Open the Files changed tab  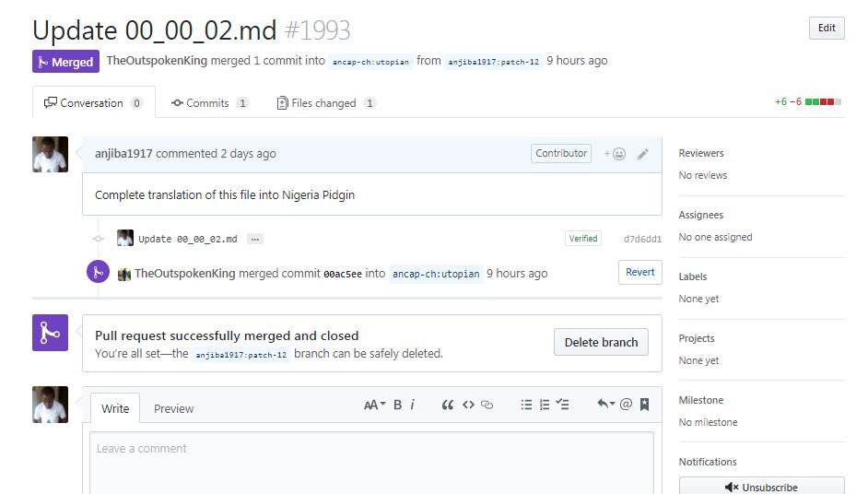click(x=326, y=103)
